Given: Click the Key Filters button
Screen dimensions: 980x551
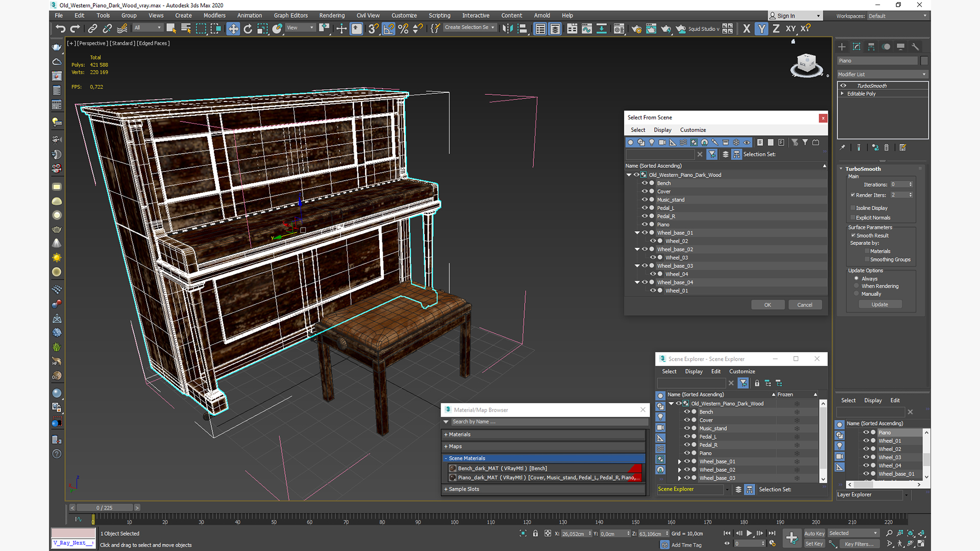Looking at the screenshot, I should (x=859, y=544).
